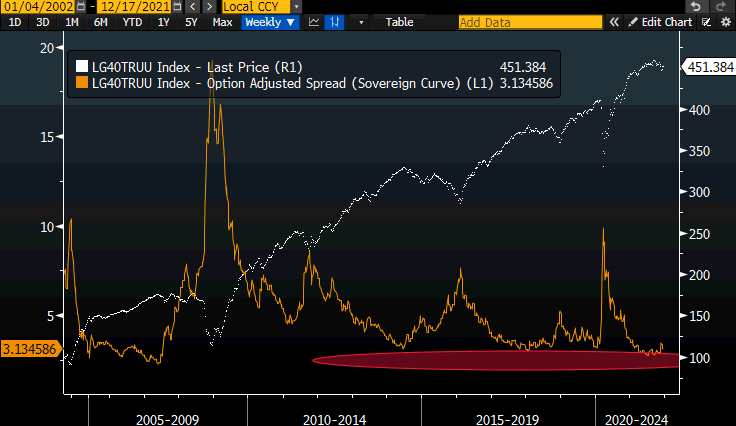
Task: Open the end date calendar picker icon
Action: [177, 7]
